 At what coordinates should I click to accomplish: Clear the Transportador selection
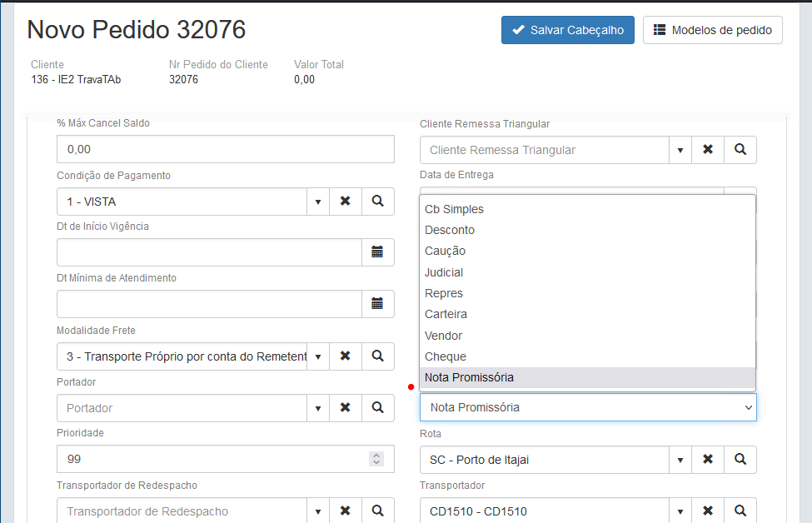coord(708,511)
